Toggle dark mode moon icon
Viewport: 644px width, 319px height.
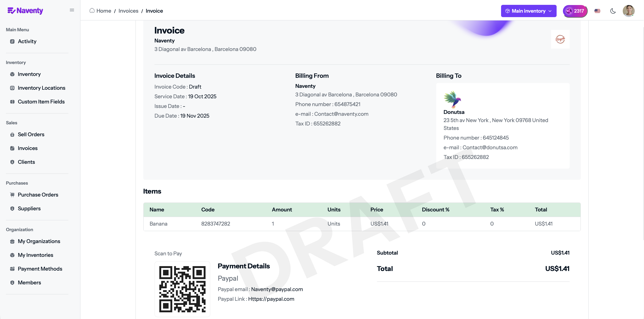tap(613, 11)
